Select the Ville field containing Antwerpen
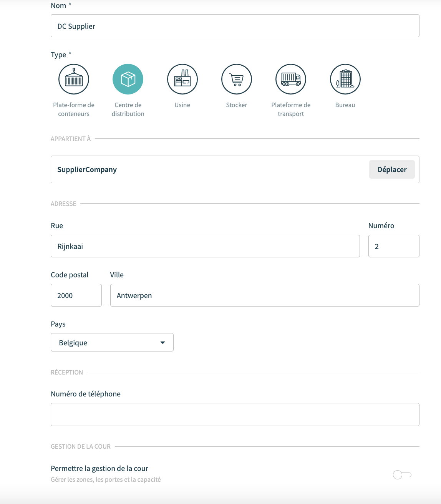Viewport: 441px width, 504px height. pyautogui.click(x=265, y=295)
